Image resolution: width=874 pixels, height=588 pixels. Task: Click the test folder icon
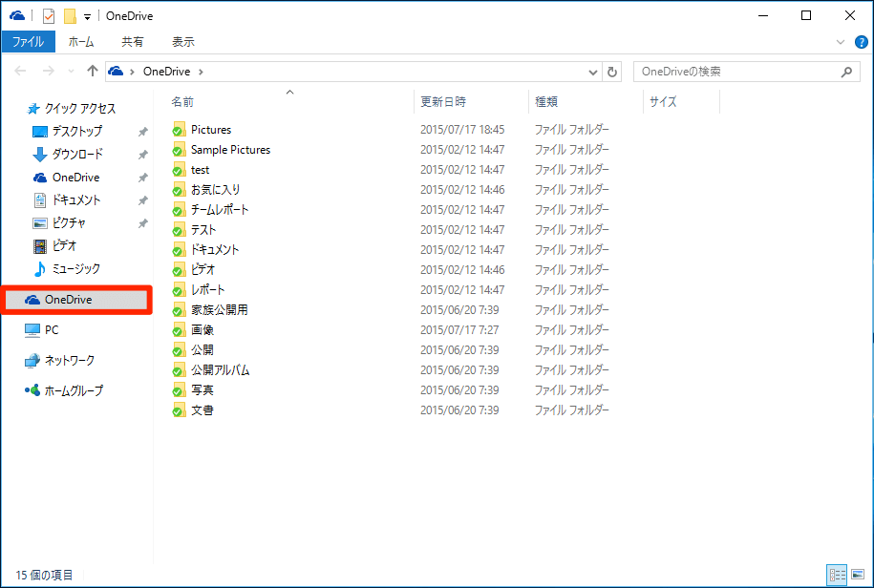point(179,170)
